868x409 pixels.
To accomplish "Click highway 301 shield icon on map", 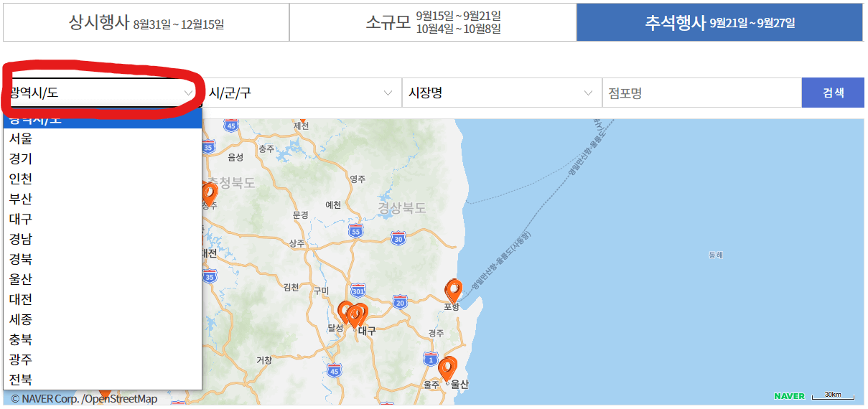I will 358,291.
